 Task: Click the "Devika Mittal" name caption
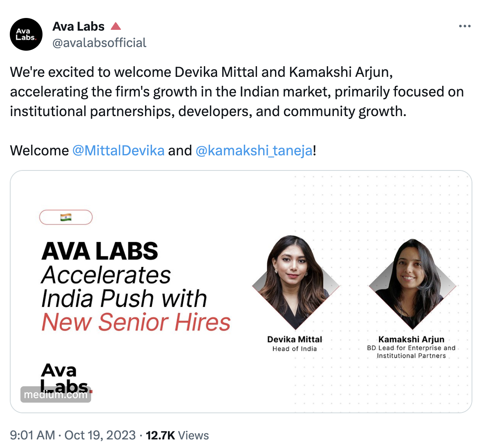pyautogui.click(x=295, y=339)
